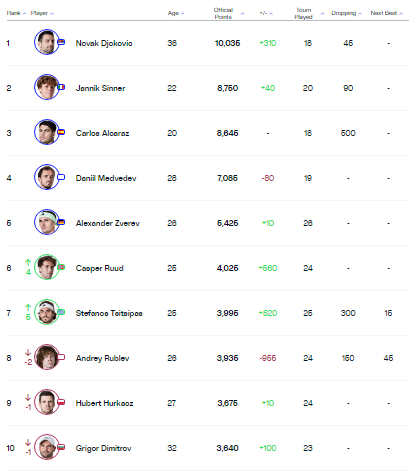Open Stefanos Tsitsipas name link
Image resolution: width=416 pixels, height=472 pixels.
pos(109,313)
